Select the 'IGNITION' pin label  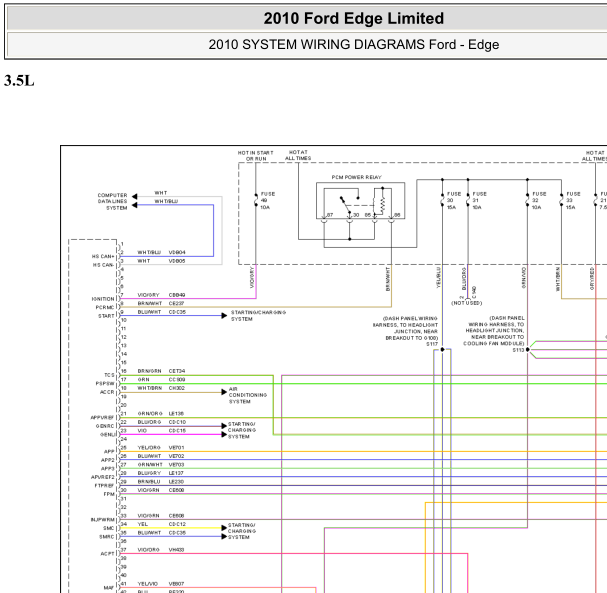(103, 299)
